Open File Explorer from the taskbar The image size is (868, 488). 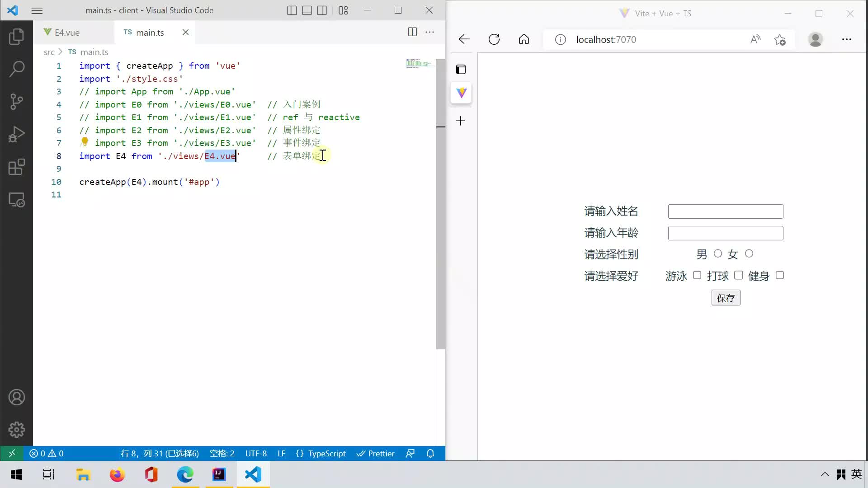coord(83,474)
